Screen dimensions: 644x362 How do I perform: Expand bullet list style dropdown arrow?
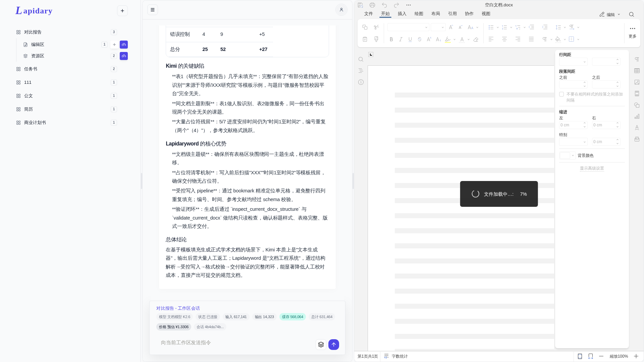click(x=498, y=27)
